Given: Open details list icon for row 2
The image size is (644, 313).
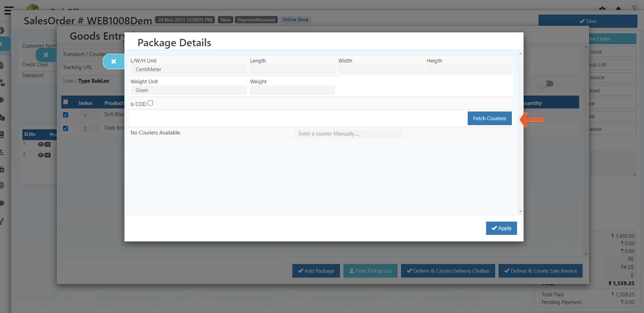Looking at the screenshot, I should (48, 155).
